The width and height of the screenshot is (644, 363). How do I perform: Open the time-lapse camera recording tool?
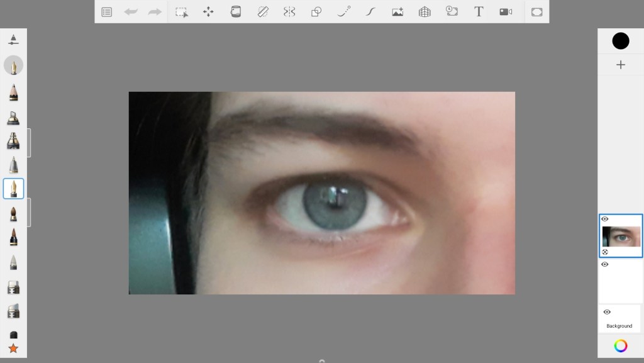coord(506,12)
